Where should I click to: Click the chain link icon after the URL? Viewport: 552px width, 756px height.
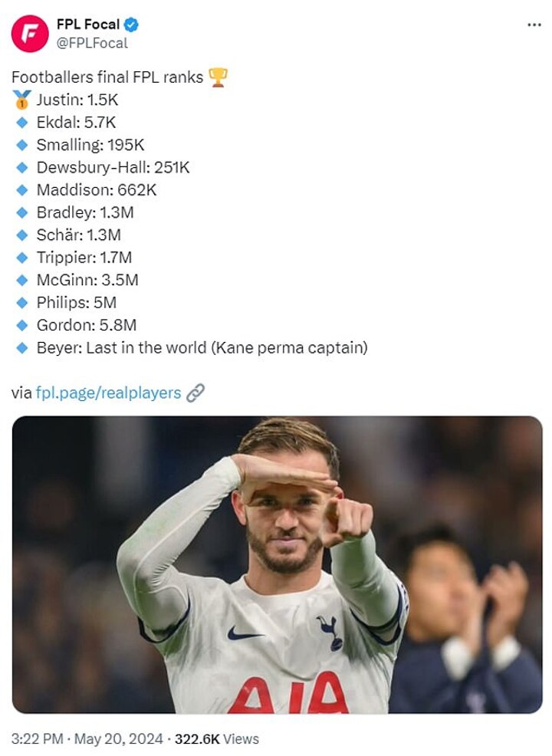[196, 393]
